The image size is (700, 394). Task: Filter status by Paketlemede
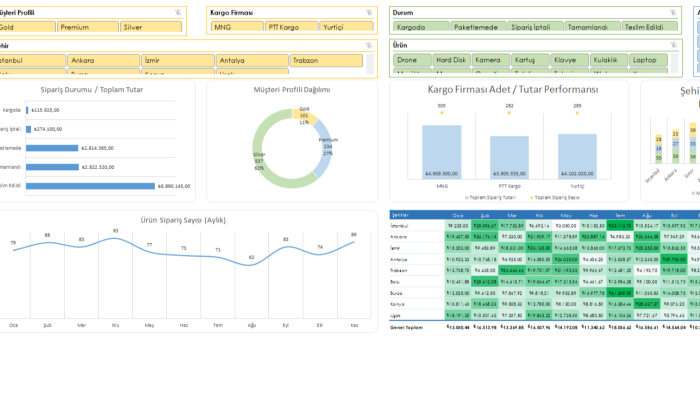[478, 27]
